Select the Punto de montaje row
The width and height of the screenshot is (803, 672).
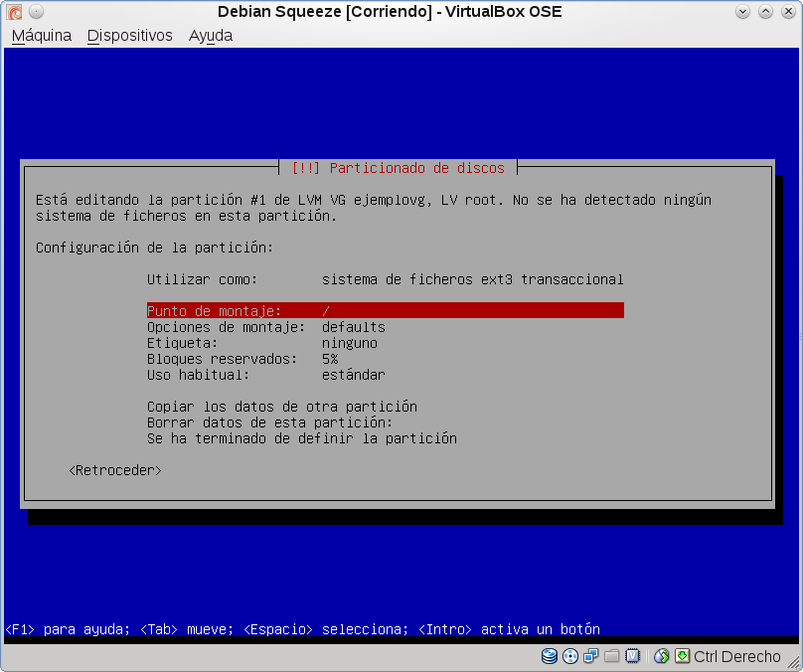click(386, 310)
